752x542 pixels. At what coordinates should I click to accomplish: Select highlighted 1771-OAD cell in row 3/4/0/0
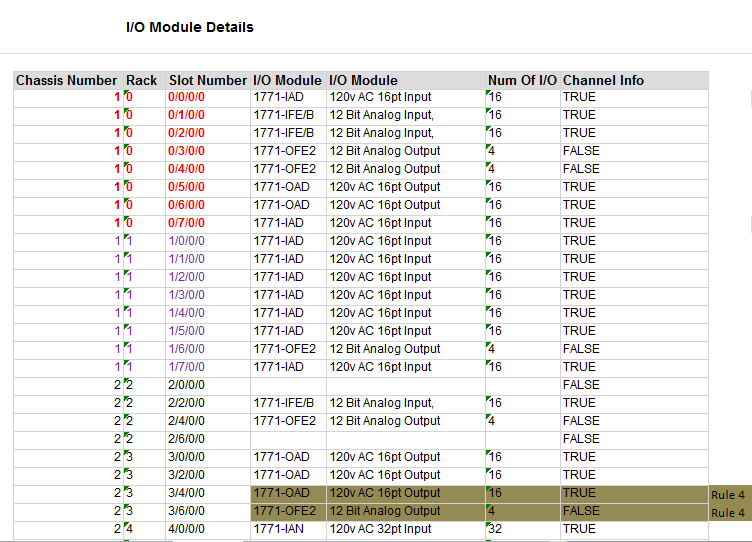click(288, 493)
